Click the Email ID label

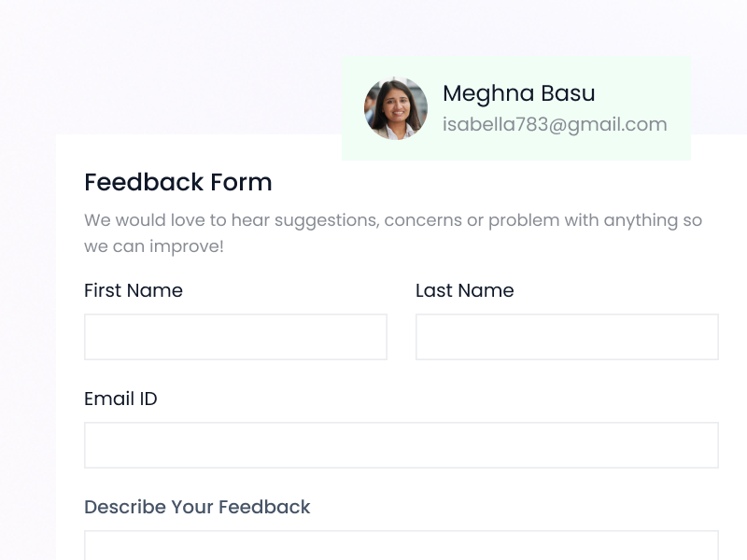pos(120,399)
